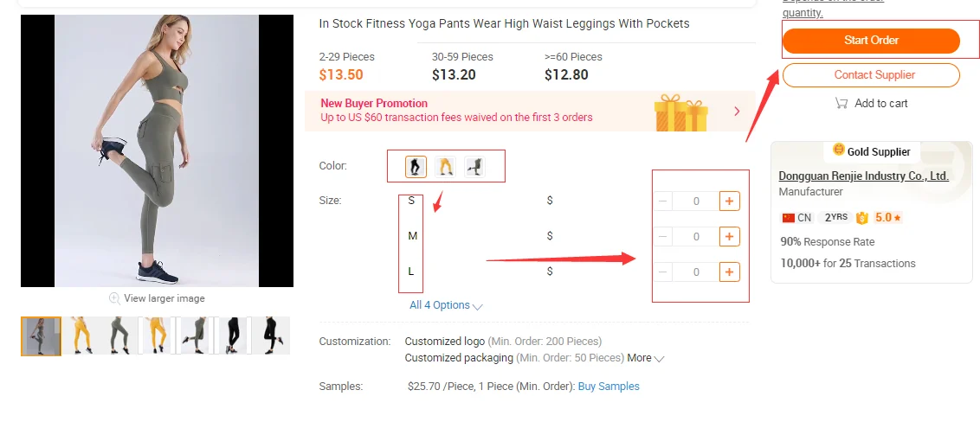Select first olive outfit thumbnail
The height and width of the screenshot is (422, 980).
(41, 336)
